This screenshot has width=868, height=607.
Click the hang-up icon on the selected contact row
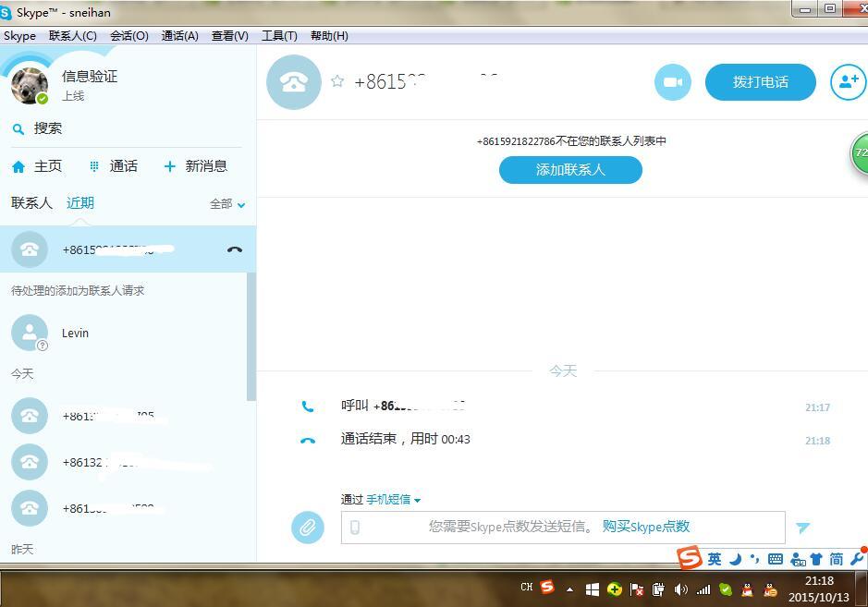[x=235, y=249]
